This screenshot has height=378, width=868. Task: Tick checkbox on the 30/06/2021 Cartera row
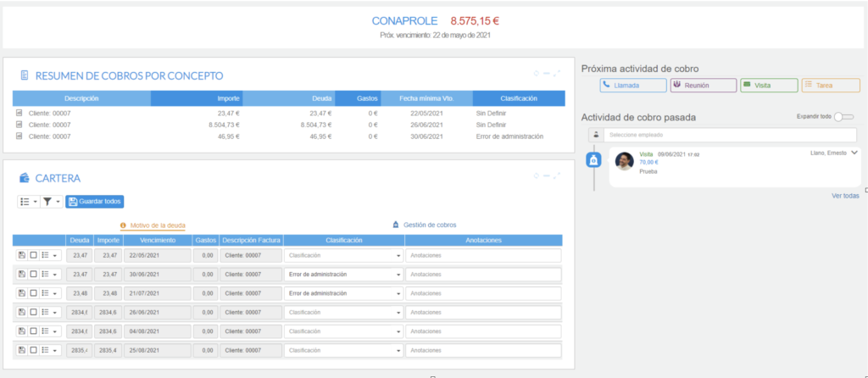33,274
